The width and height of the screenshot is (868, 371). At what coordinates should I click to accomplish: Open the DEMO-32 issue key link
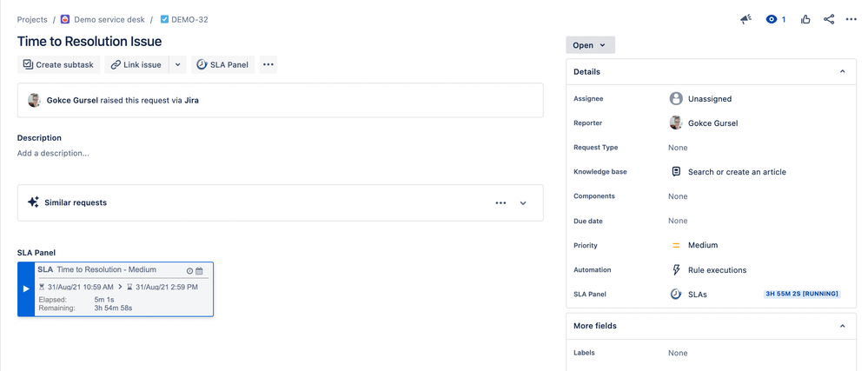[x=189, y=19]
